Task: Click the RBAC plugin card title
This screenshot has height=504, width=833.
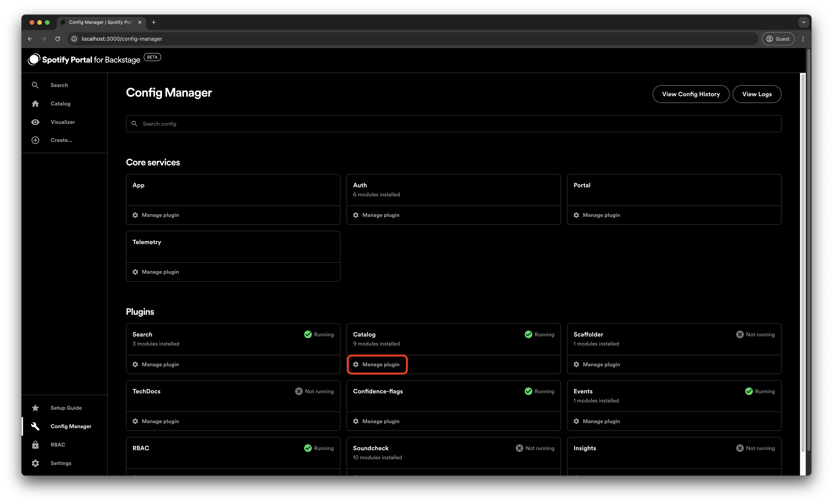Action: (x=141, y=448)
